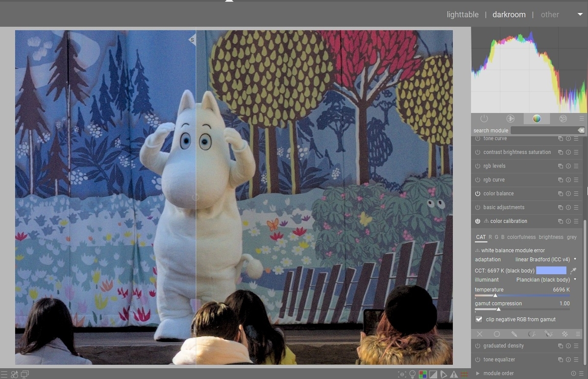Choose parametric mask icon
Screen dimensions: 588x379
(x=531, y=334)
